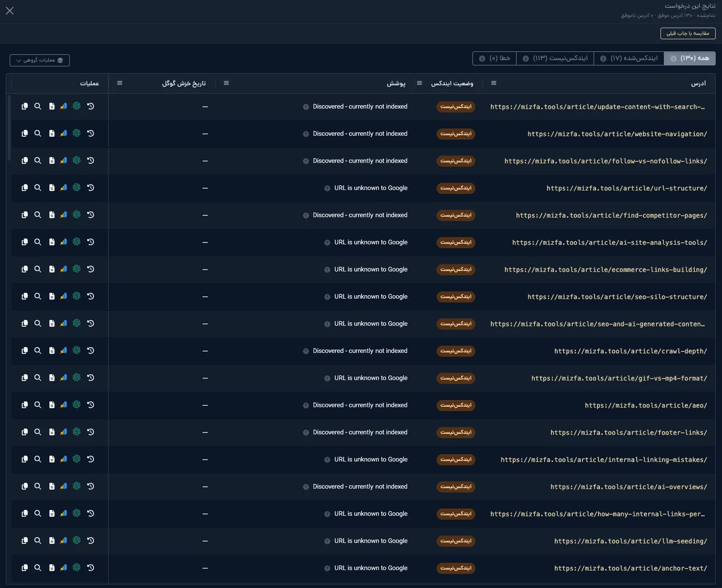Click the document icon in the aeo row

52,405
